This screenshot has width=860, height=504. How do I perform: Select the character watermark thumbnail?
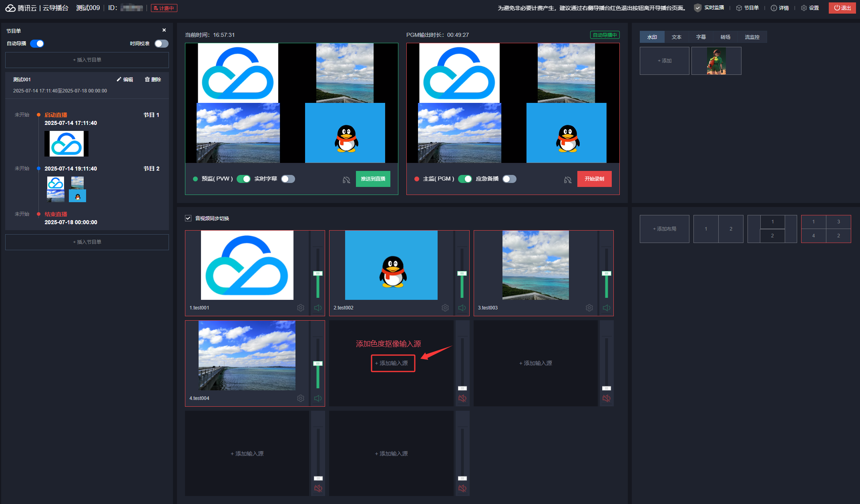[x=716, y=61]
